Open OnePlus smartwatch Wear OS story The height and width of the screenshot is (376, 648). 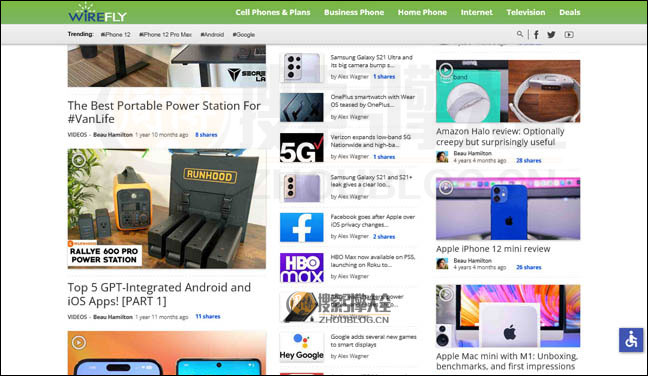tap(372, 101)
